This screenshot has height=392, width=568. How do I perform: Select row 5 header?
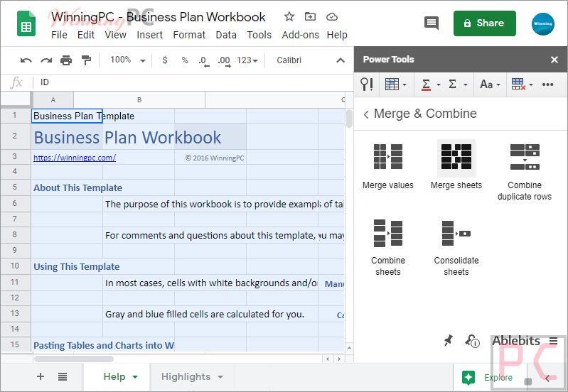point(15,187)
